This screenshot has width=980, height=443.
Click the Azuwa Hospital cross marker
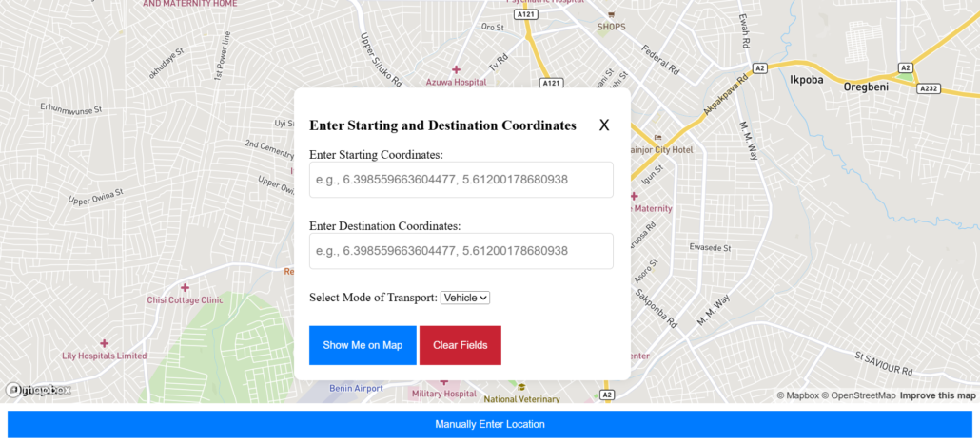(x=457, y=70)
